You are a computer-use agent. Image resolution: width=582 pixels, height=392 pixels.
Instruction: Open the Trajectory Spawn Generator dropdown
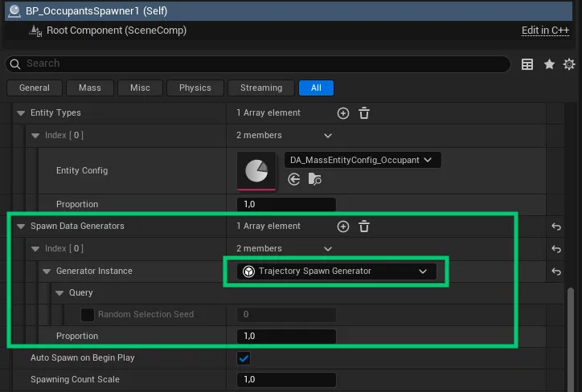[336, 272]
